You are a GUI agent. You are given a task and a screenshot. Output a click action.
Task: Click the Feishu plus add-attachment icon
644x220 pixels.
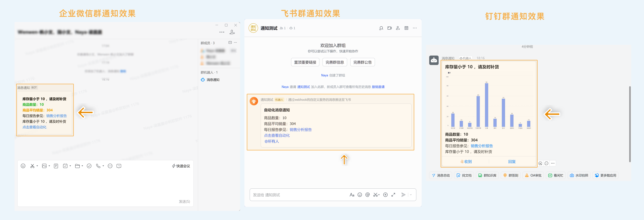(x=386, y=195)
